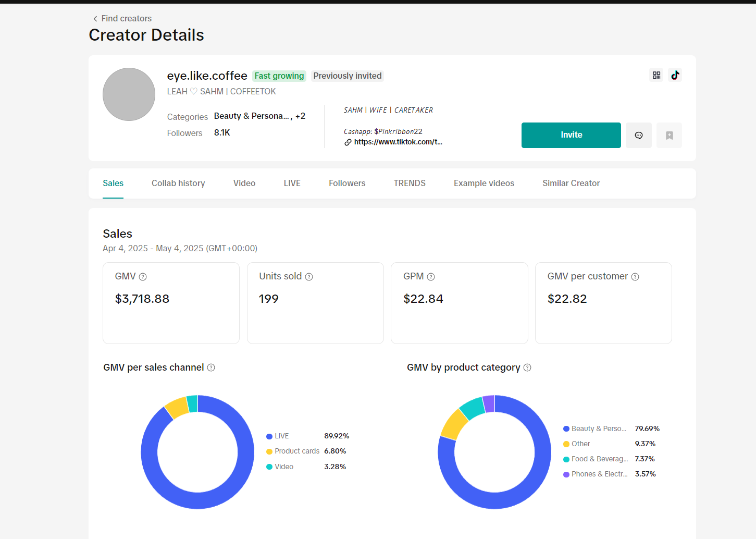
Task: Open the TikTok profile icon
Action: (675, 75)
